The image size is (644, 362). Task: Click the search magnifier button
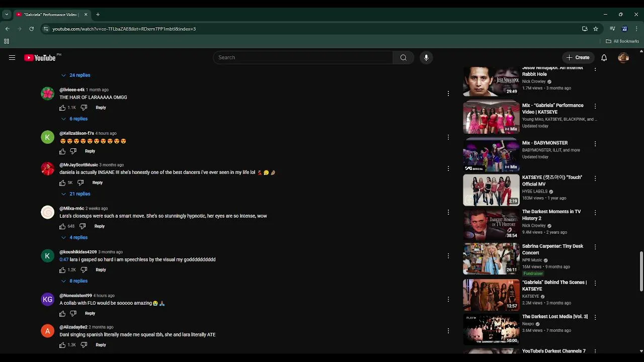[404, 58]
